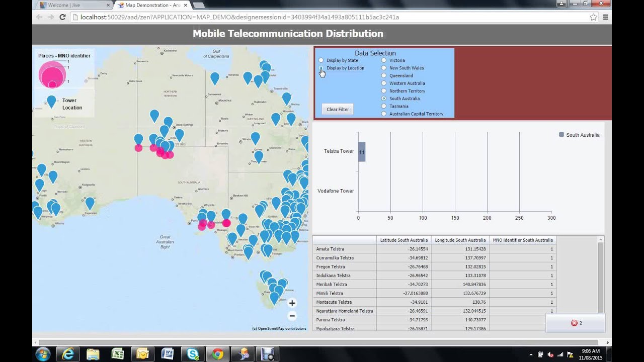Click the red error message indicator button

[x=576, y=323]
